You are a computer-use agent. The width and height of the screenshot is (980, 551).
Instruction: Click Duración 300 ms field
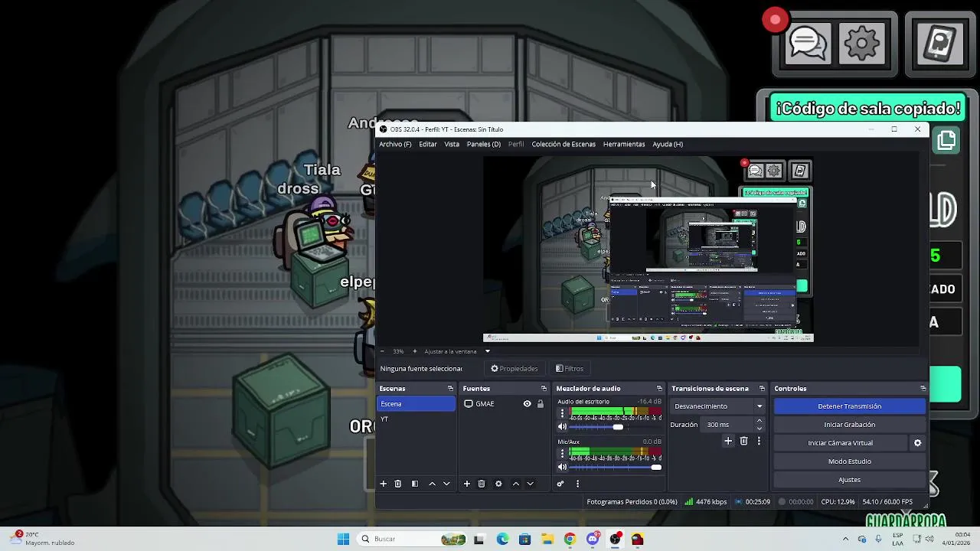(729, 425)
